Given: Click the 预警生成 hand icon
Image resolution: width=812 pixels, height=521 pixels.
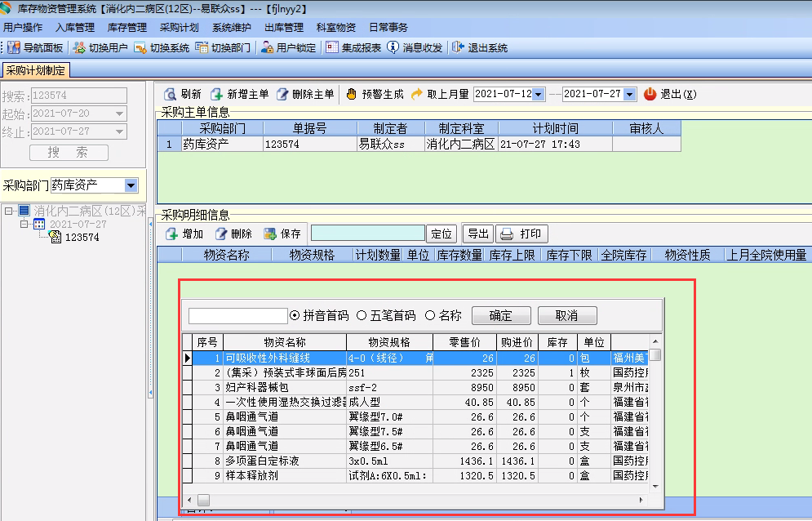Looking at the screenshot, I should 352,95.
